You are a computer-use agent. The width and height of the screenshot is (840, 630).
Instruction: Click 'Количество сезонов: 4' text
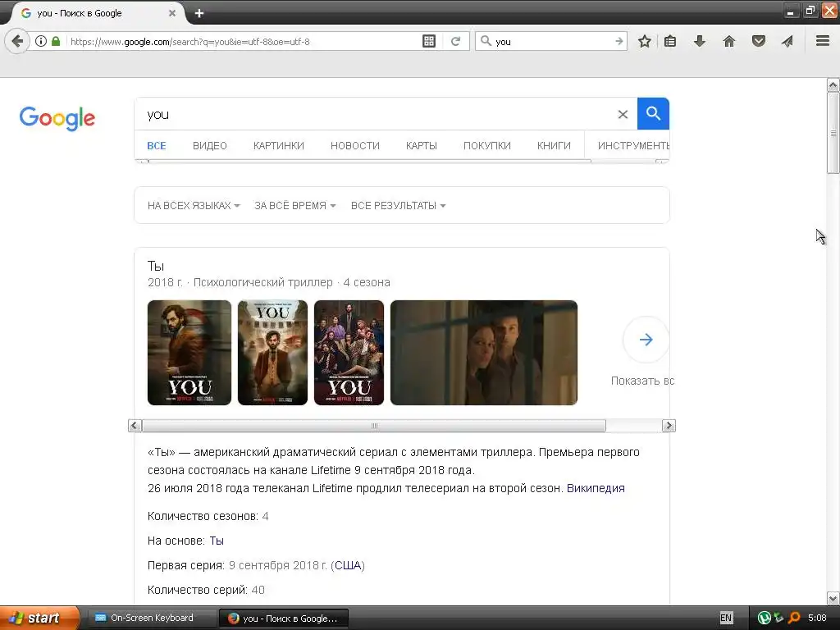pos(208,517)
